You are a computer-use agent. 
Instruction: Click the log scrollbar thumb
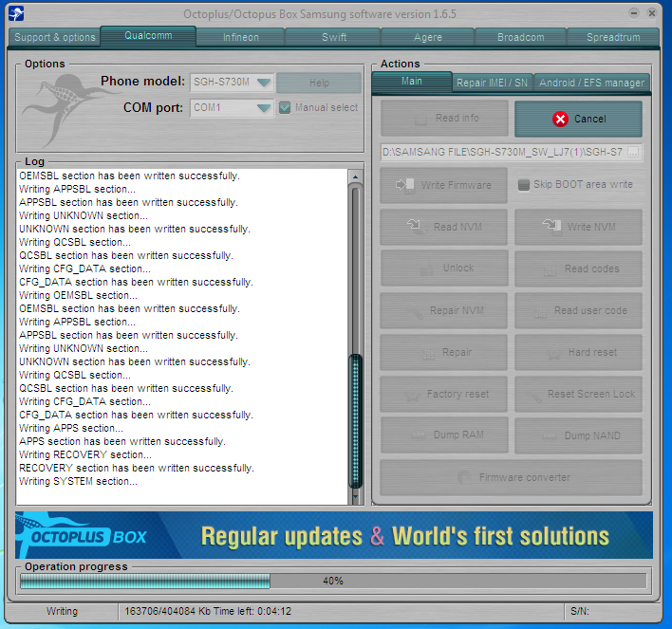tap(355, 421)
